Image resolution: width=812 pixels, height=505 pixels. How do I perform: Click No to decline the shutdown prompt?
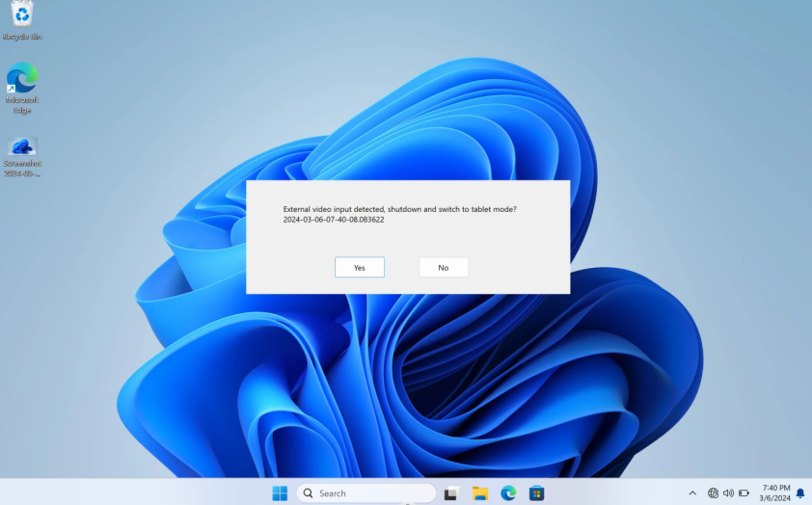443,267
